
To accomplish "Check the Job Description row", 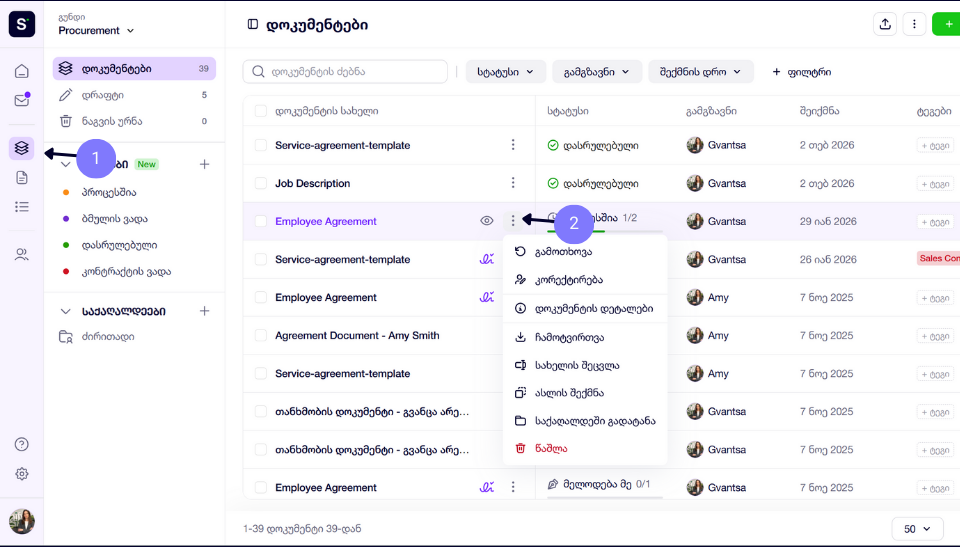I will click(261, 183).
